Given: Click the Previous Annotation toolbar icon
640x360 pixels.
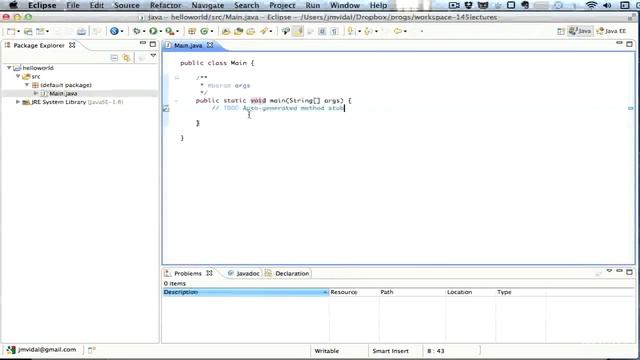Looking at the screenshot, I should (367, 31).
